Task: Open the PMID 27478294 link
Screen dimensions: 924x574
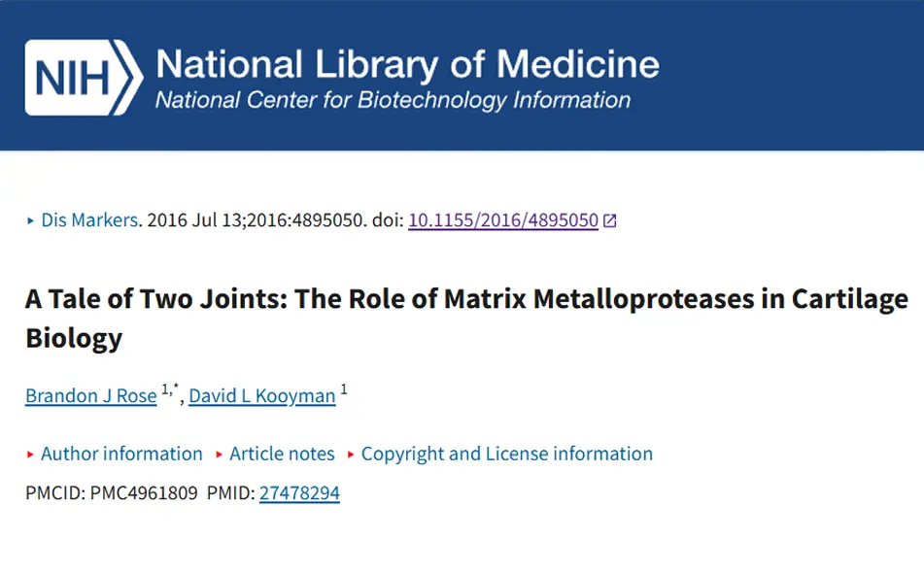Action: tap(299, 493)
